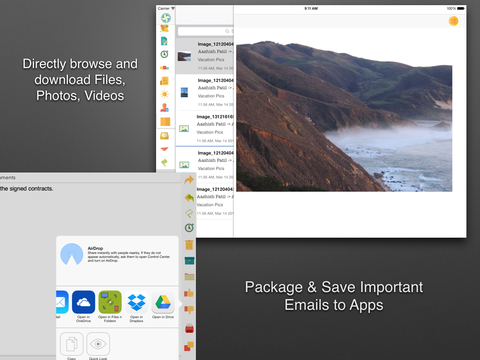Open the stopwatch icon in upper sidebar
This screenshot has height=360, width=480.
pyautogui.click(x=164, y=54)
